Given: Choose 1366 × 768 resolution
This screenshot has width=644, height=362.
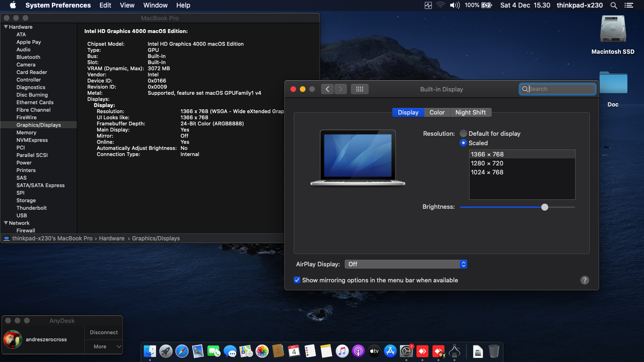Looking at the screenshot, I should coord(522,154).
